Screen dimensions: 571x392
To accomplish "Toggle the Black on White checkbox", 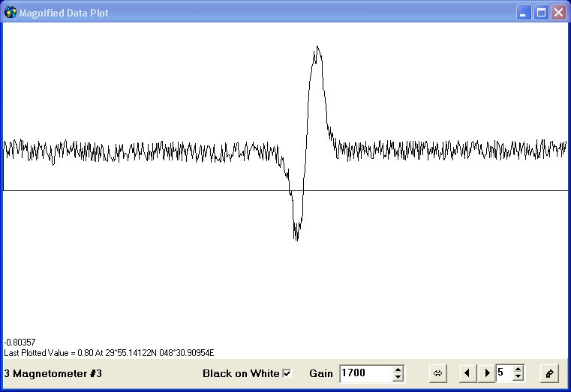I will pyautogui.click(x=287, y=373).
